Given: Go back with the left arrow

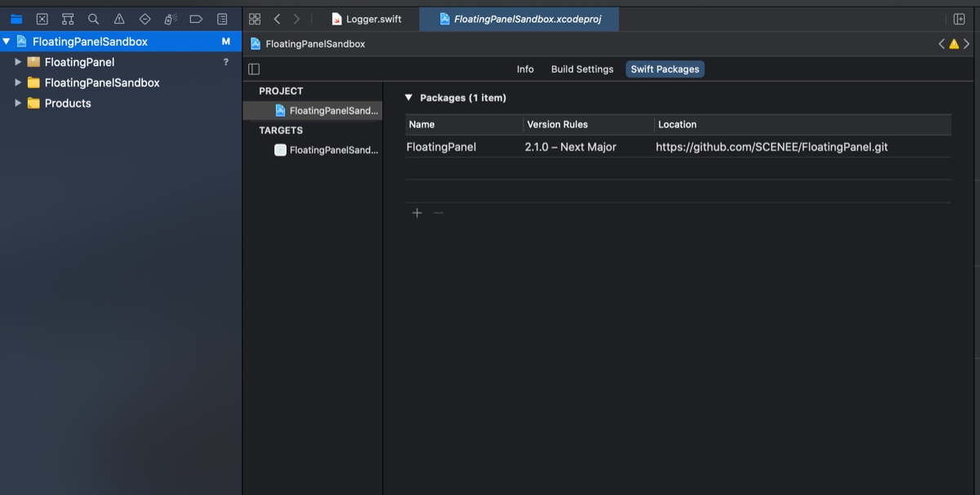Looking at the screenshot, I should coord(277,19).
